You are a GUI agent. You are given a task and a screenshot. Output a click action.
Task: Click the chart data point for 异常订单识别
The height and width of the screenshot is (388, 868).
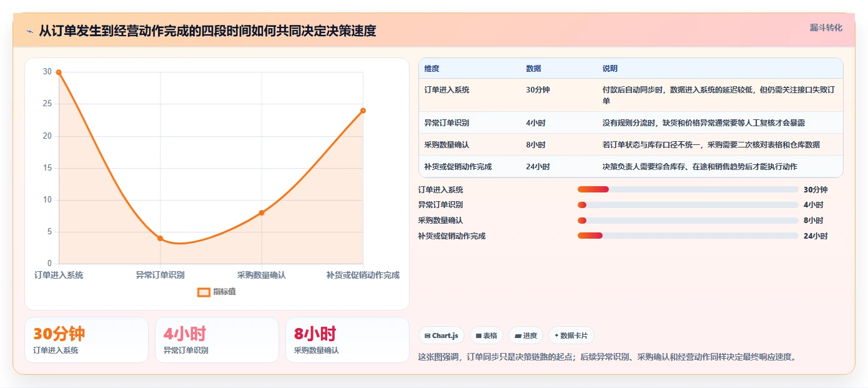[160, 238]
